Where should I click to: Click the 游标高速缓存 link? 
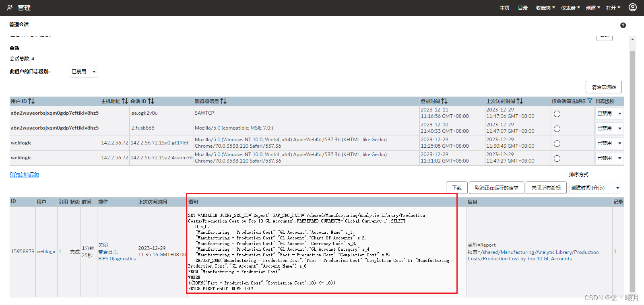tap(24, 175)
